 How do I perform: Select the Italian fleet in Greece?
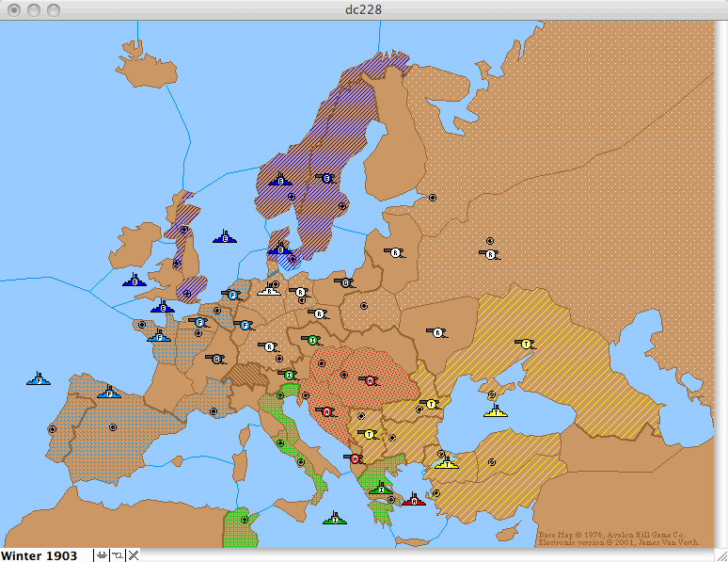[381, 488]
